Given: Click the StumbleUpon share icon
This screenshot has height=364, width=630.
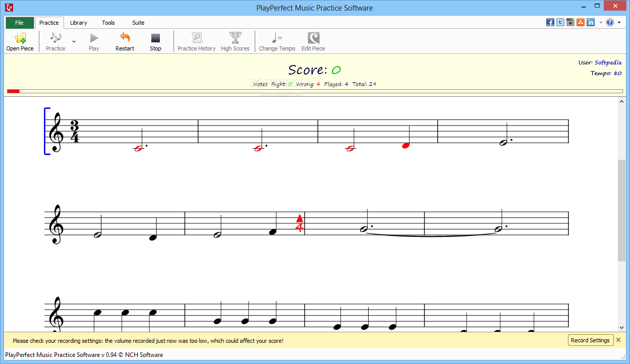Looking at the screenshot, I should tap(581, 22).
